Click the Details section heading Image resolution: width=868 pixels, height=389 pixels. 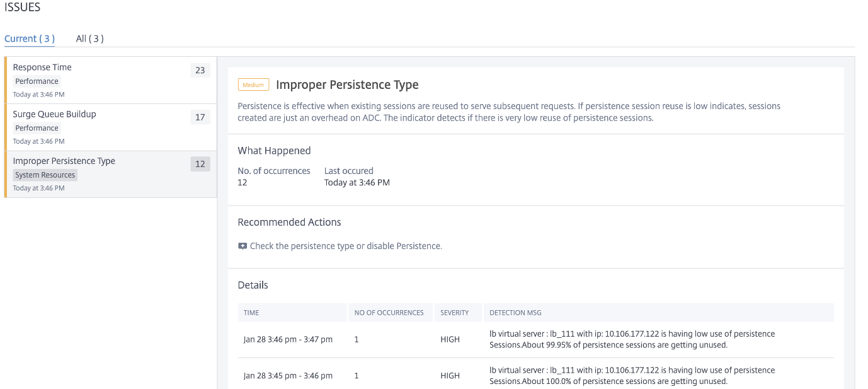click(253, 285)
